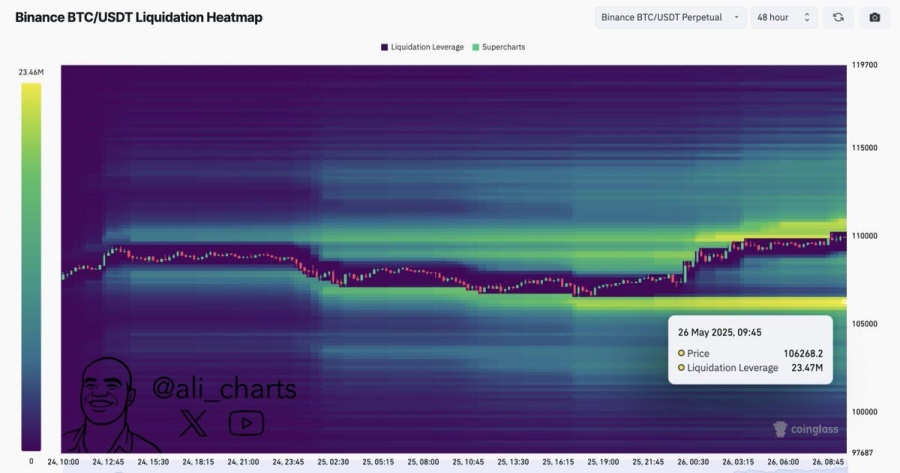Viewport: 900px width, 473px height.
Task: Click the @ali_charts handle text
Action: [224, 388]
